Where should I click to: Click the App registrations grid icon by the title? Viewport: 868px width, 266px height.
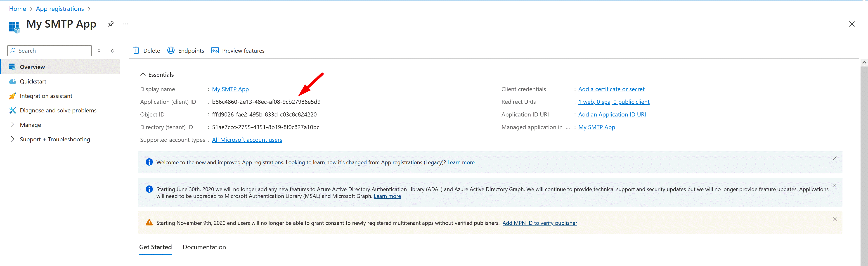coord(14,27)
